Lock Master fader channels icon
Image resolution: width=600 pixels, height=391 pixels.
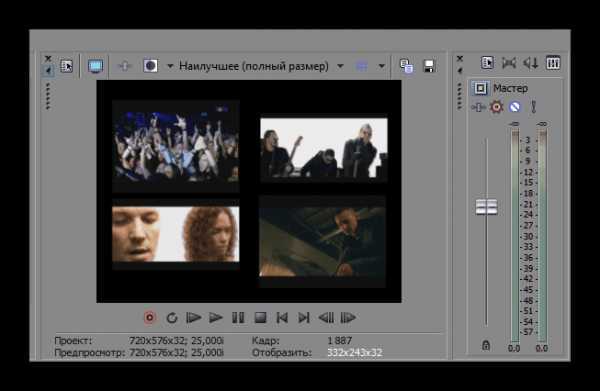click(x=486, y=345)
